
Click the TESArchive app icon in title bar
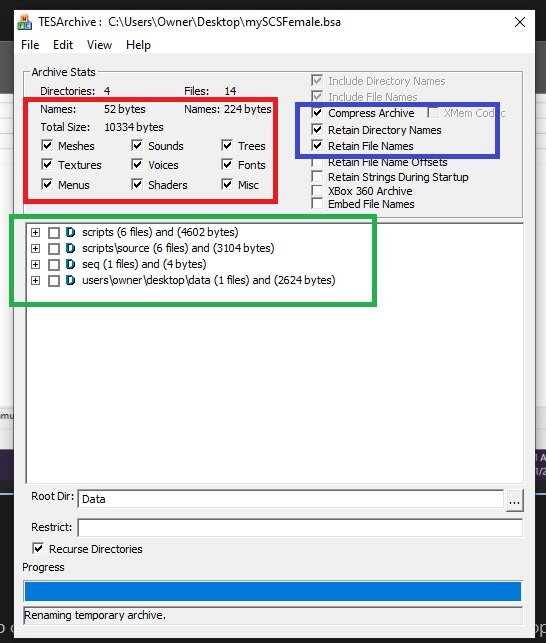coord(25,22)
